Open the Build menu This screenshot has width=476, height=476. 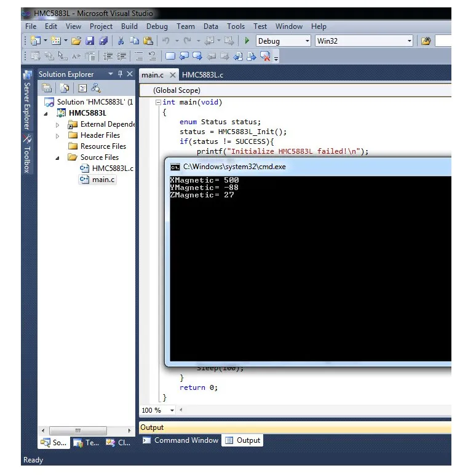point(129,26)
